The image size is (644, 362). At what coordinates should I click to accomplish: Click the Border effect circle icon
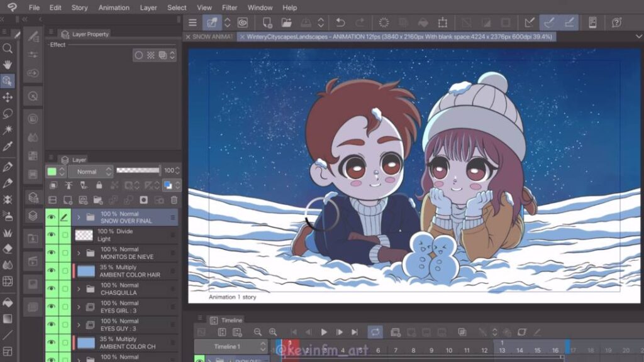coord(139,55)
